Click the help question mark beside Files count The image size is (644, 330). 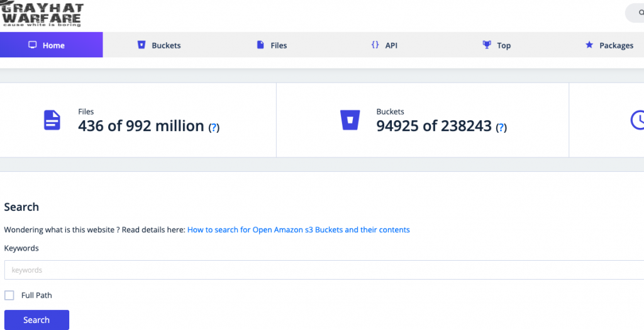point(214,128)
